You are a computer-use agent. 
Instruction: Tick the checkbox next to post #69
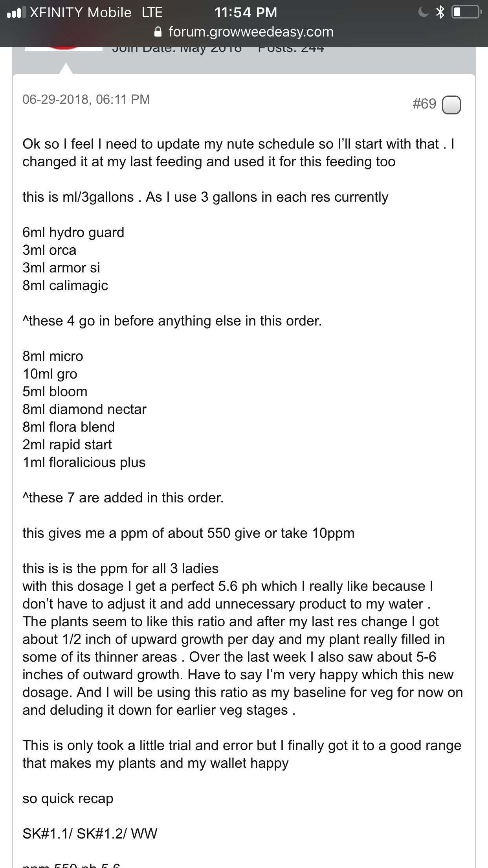click(451, 105)
